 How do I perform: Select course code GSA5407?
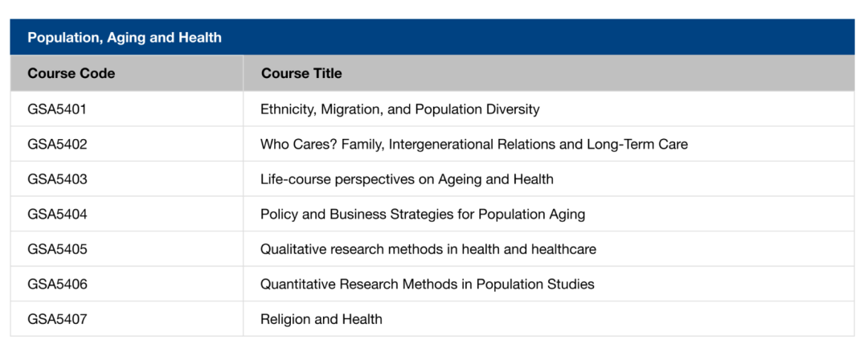point(57,319)
